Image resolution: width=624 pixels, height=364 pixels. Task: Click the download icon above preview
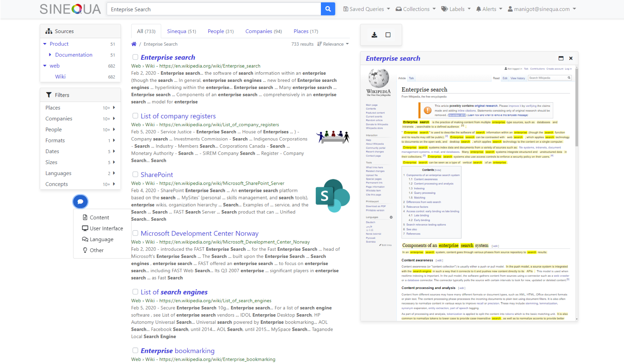pos(374,35)
